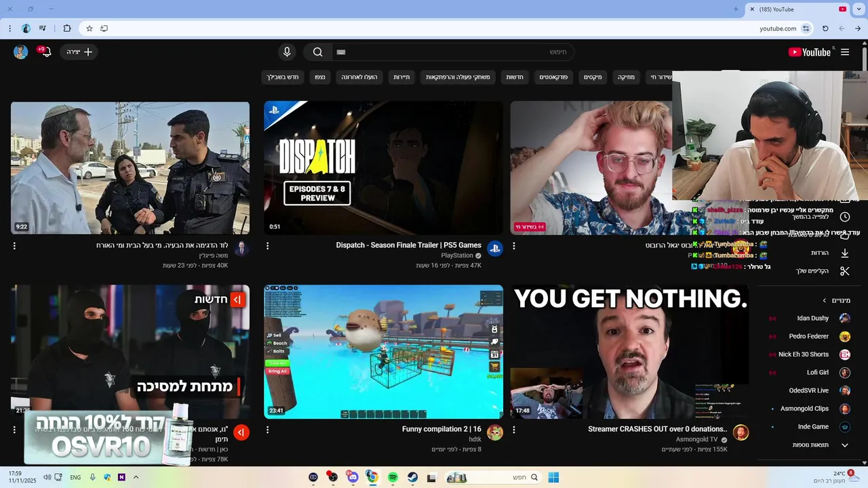Open the PlayStation channel name link
This screenshot has width=868, height=488.
click(457, 256)
